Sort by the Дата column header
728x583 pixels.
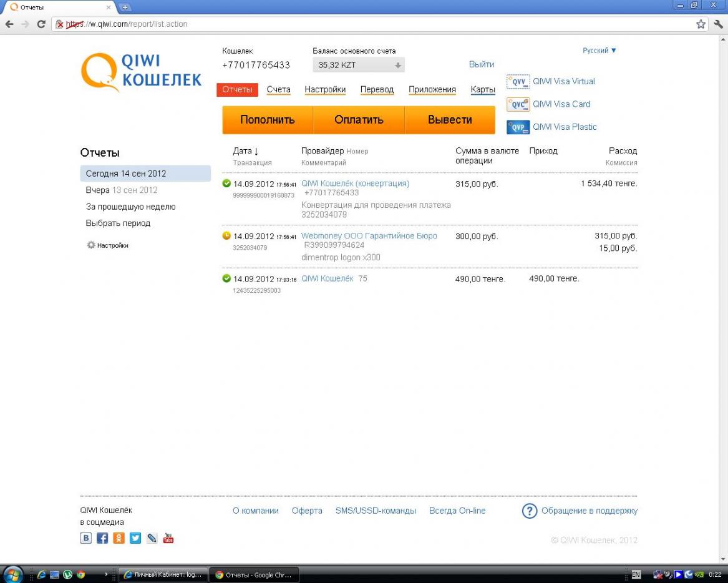[245, 151]
